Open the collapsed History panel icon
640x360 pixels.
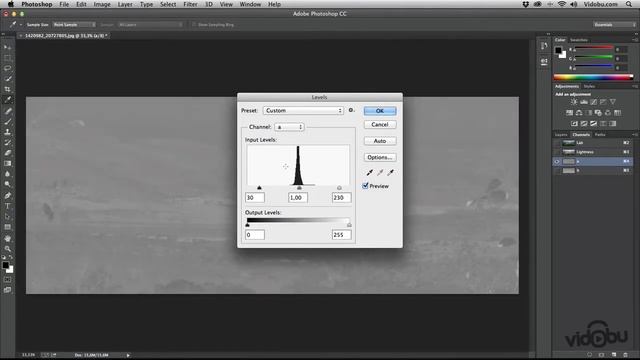[544, 46]
